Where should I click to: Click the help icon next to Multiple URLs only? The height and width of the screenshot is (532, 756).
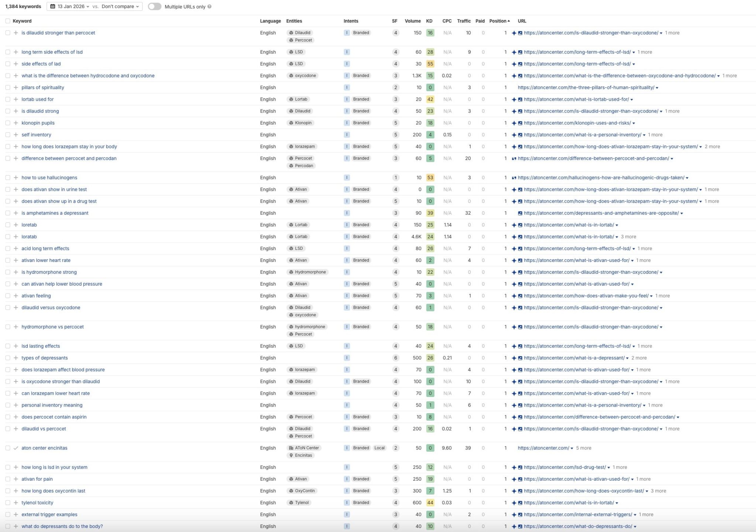tap(209, 7)
